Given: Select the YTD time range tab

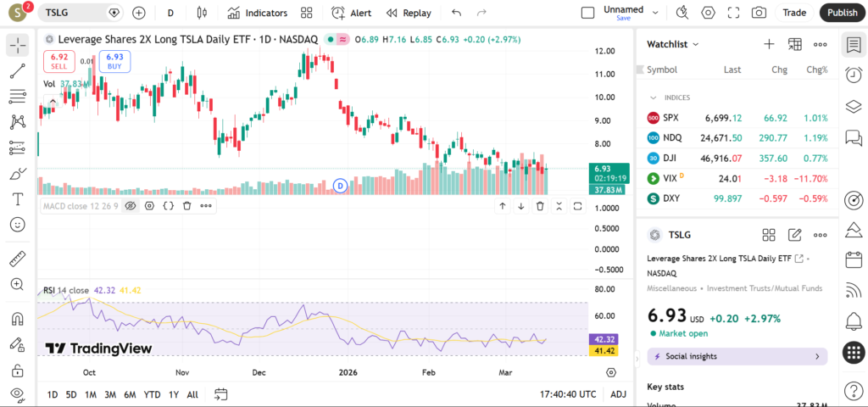Looking at the screenshot, I should point(152,394).
